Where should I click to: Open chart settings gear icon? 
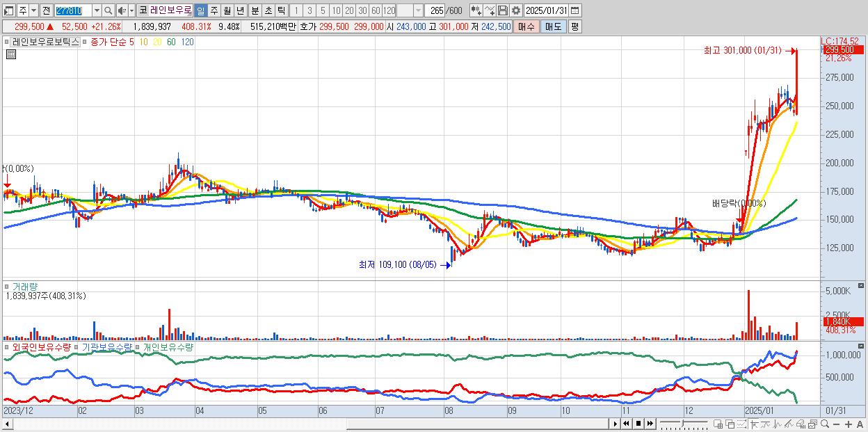[515, 10]
